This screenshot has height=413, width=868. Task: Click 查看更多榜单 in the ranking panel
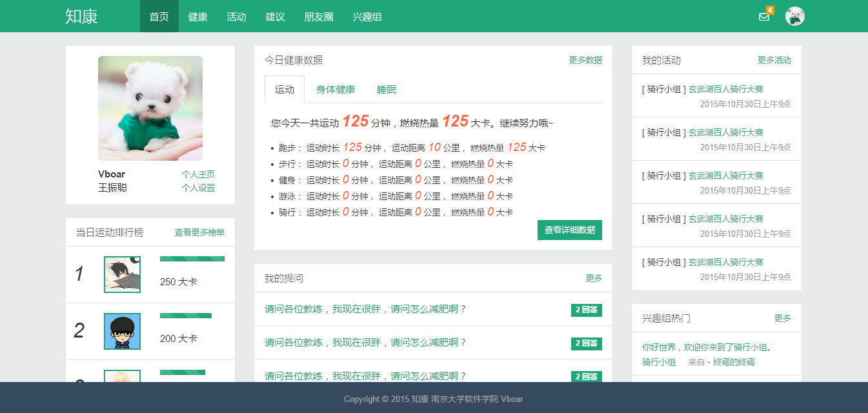pos(199,232)
